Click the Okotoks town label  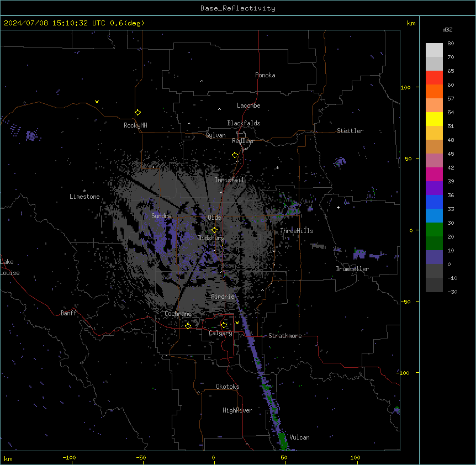click(x=228, y=387)
